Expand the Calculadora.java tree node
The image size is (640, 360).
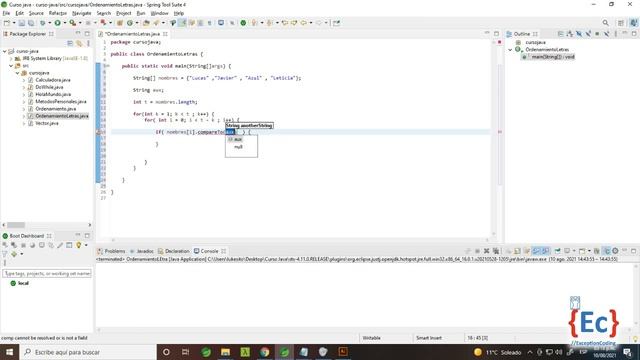pos(24,80)
